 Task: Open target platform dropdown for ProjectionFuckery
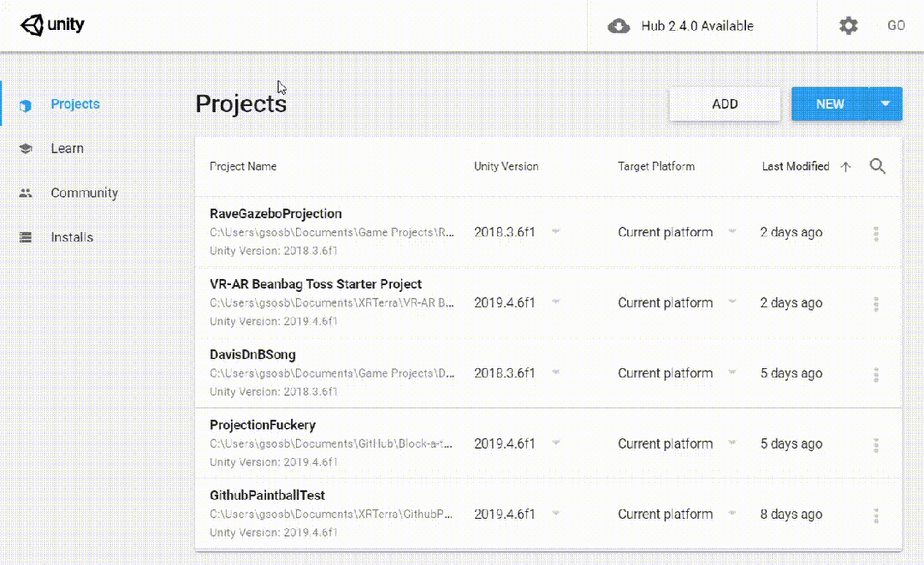[x=731, y=443]
